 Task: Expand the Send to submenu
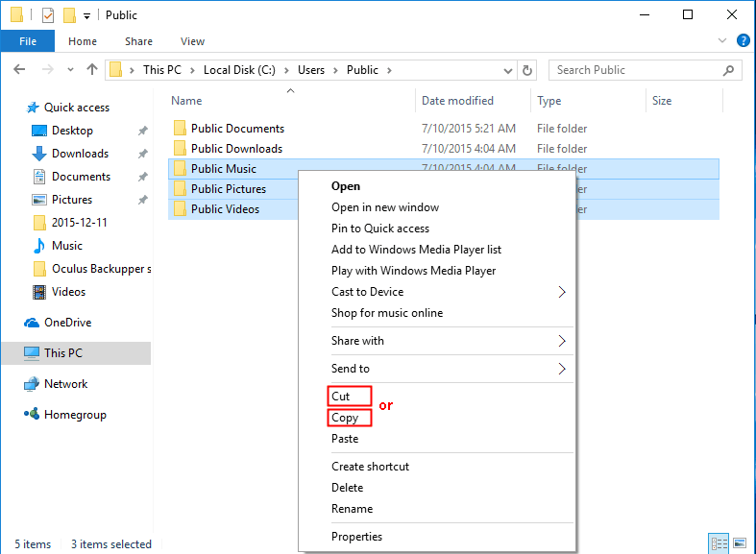click(562, 369)
